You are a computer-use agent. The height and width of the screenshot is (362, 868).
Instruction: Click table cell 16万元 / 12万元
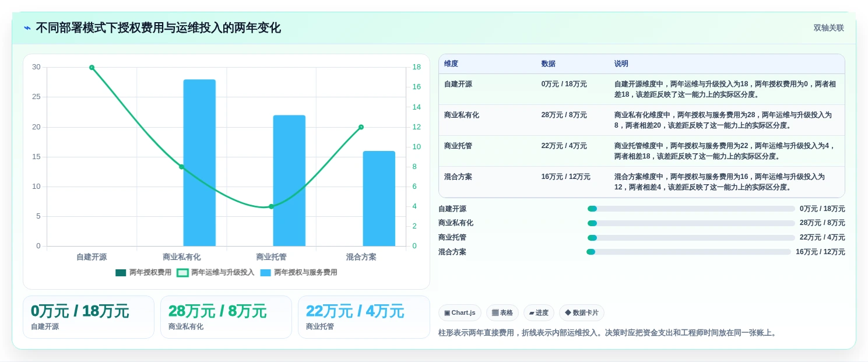tap(566, 177)
